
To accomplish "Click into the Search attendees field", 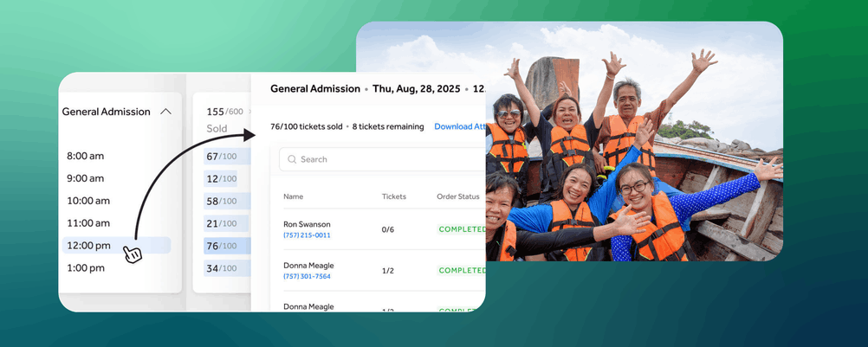I will click(382, 159).
